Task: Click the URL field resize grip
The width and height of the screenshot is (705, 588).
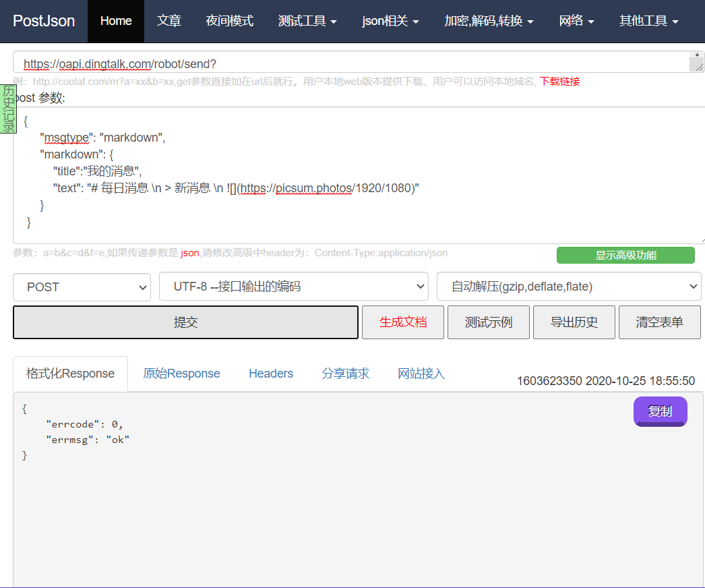Action: pyautogui.click(x=699, y=67)
